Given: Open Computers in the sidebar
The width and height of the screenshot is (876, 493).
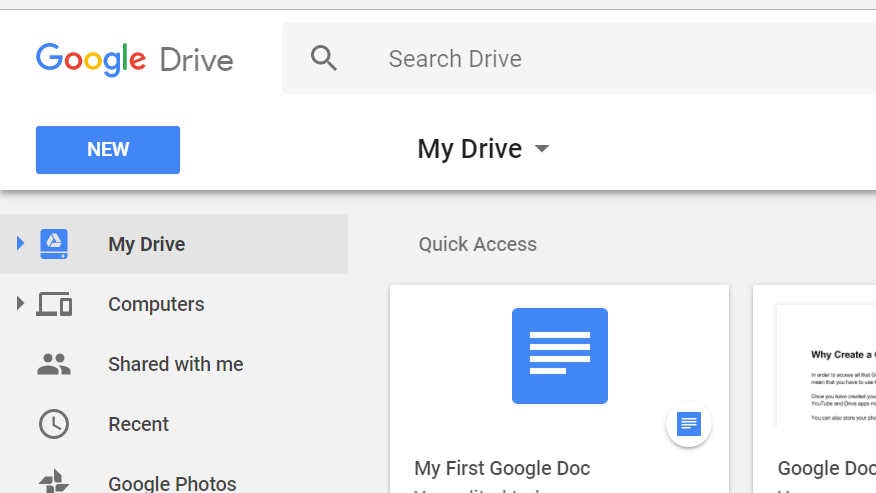Looking at the screenshot, I should 156,304.
